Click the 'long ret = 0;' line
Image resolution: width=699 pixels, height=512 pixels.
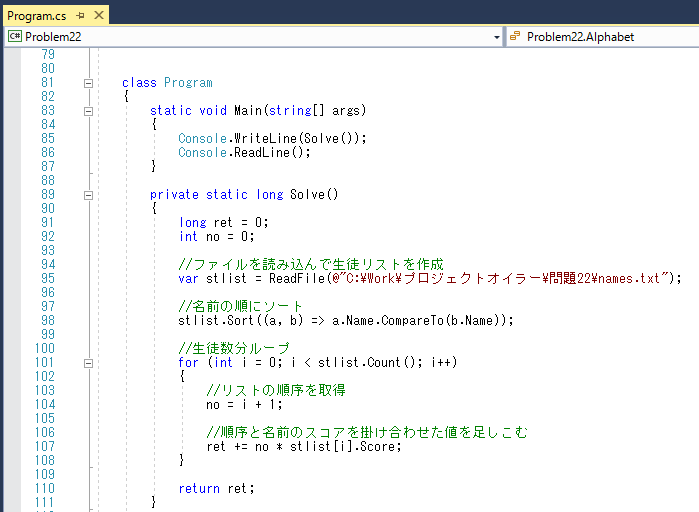(223, 222)
